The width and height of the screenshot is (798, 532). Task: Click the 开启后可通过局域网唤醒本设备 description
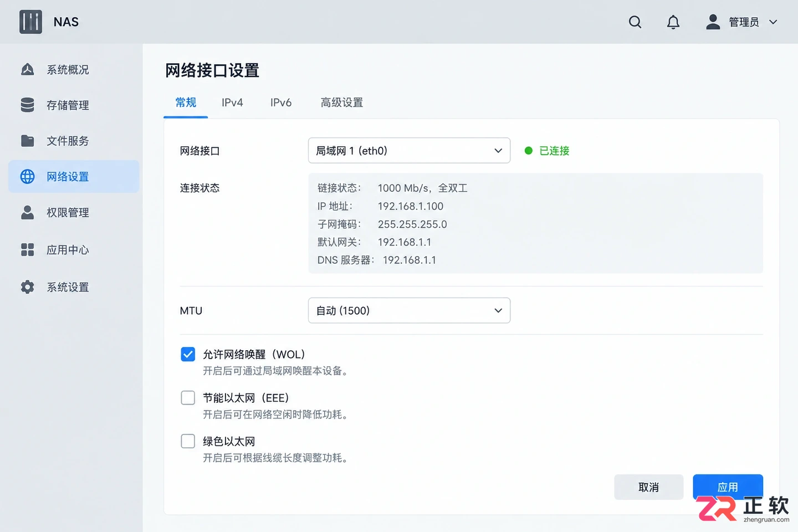tap(275, 371)
